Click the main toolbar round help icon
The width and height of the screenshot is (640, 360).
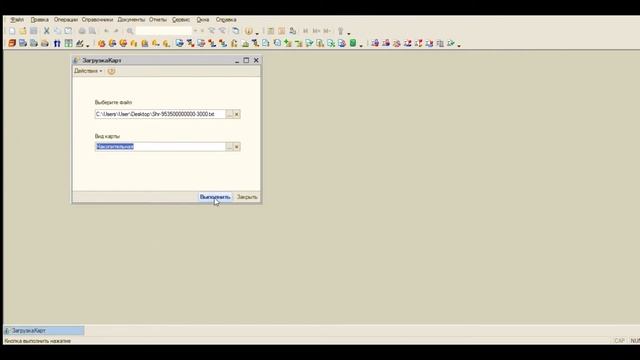[x=249, y=31]
